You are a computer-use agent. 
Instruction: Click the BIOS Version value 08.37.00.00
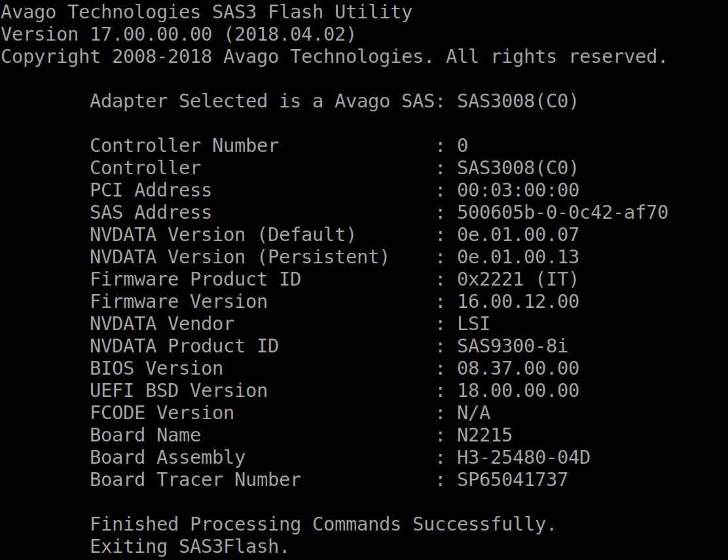(x=518, y=368)
